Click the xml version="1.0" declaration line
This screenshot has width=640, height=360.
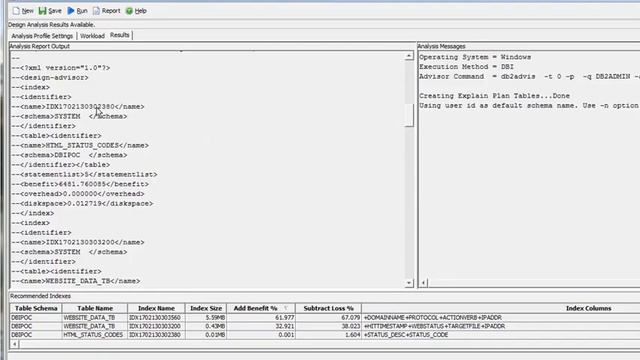pyautogui.click(x=61, y=68)
